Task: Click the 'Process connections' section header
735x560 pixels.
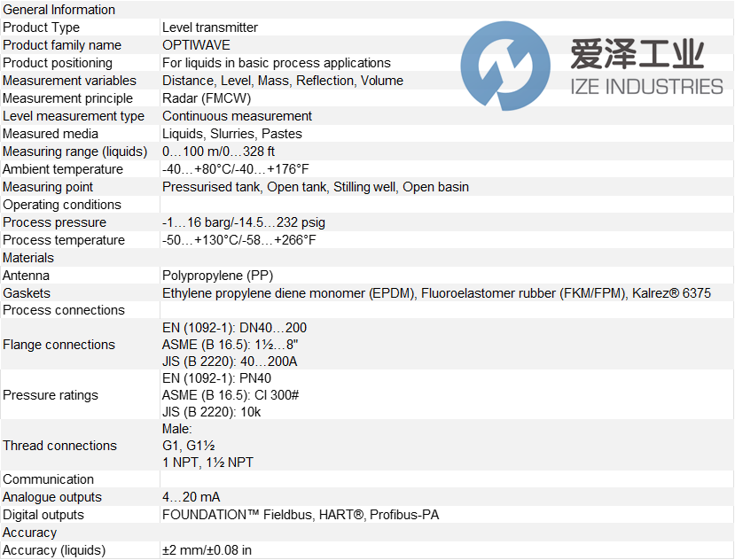Action: pyautogui.click(x=64, y=310)
